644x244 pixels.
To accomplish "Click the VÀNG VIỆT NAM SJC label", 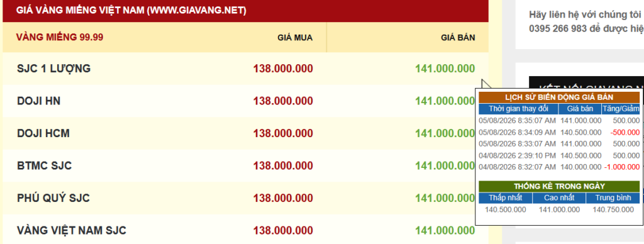I will (72, 230).
